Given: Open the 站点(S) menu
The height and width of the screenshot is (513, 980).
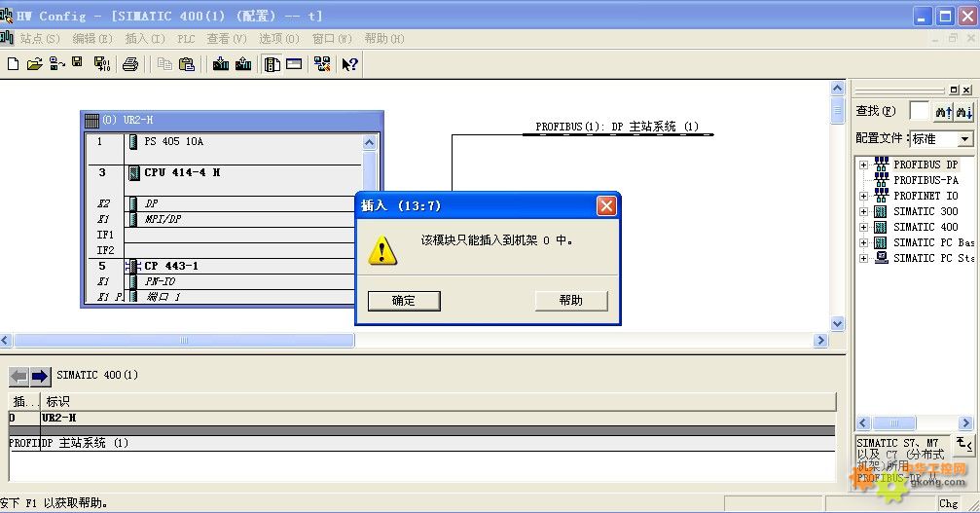Looking at the screenshot, I should point(39,39).
